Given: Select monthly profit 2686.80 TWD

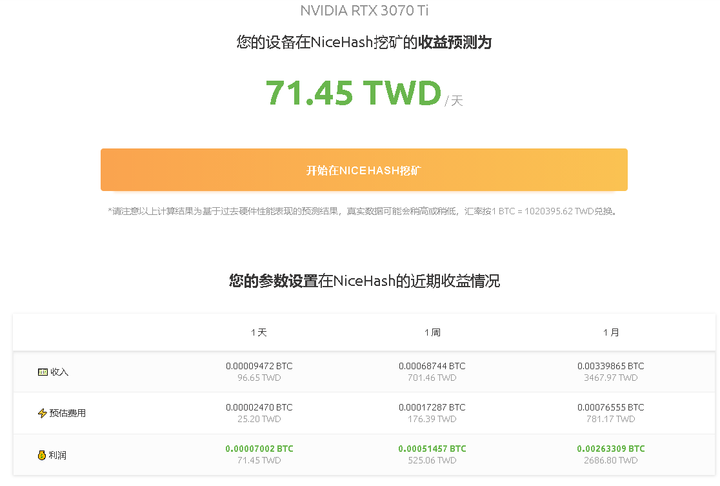Looking at the screenshot, I should click(x=611, y=460).
